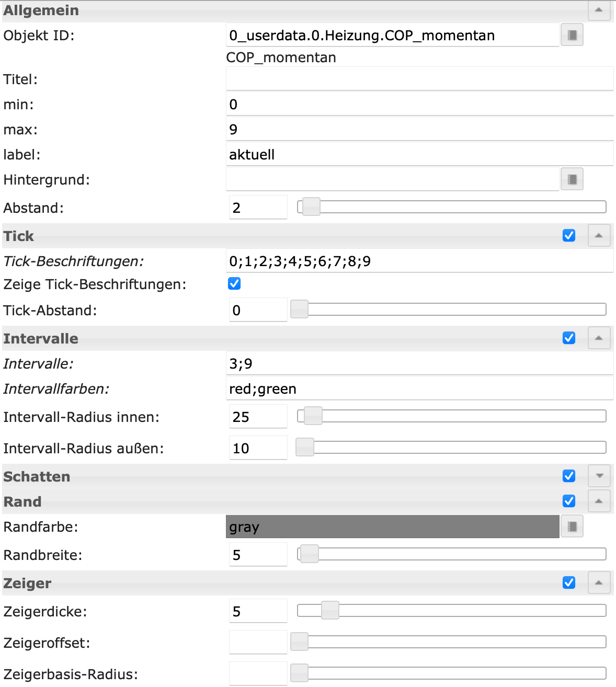Disable the Tick group checkbox
The height and width of the screenshot is (687, 616).
(x=569, y=236)
